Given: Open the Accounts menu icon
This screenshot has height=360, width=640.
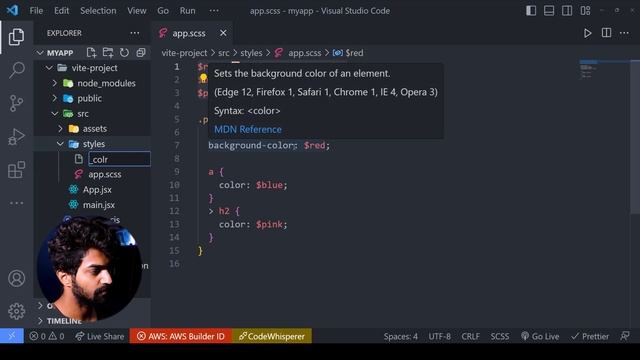Looking at the screenshot, I should click(16, 278).
